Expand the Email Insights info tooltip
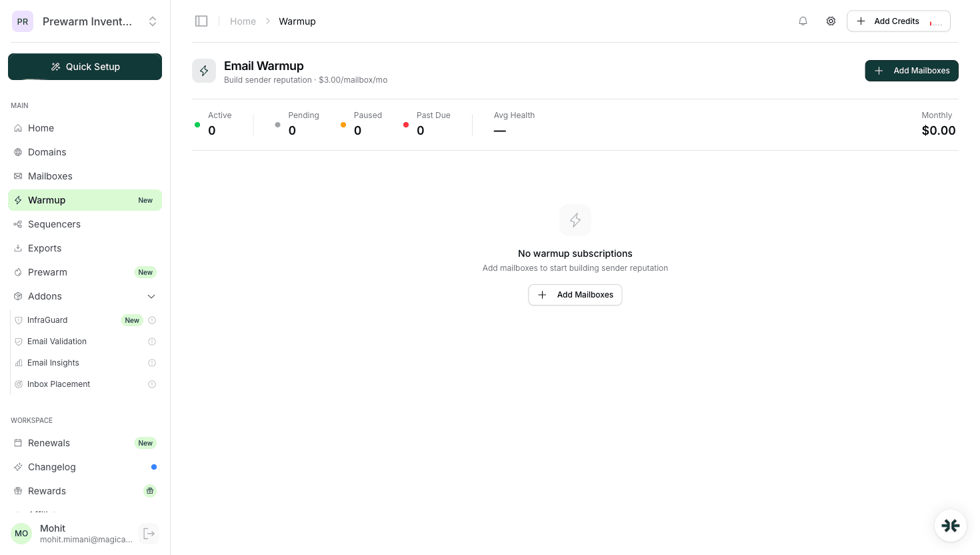 coord(151,362)
